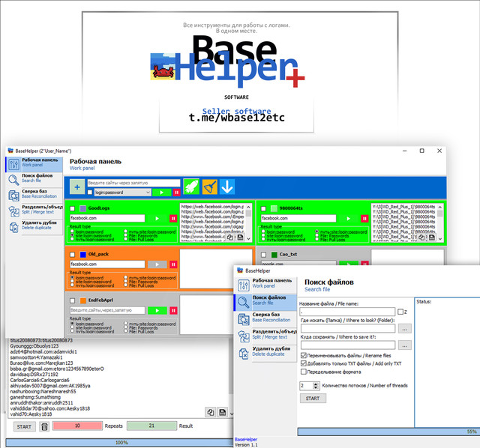This screenshot has height=448, width=480.
Task: Save results in the 9800064ts output box
Action: click(432, 237)
